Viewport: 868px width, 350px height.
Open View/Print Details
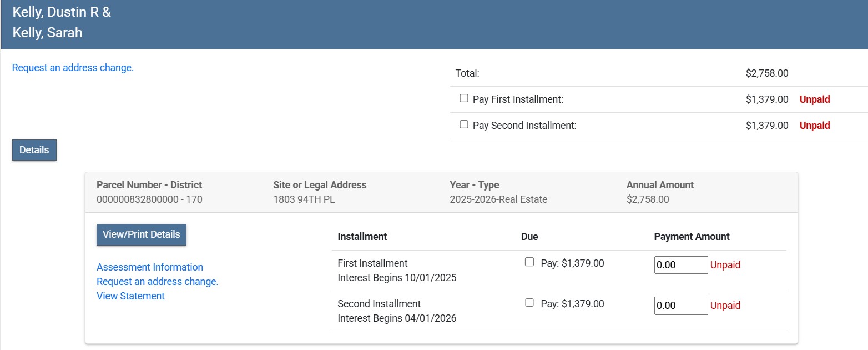pos(142,234)
